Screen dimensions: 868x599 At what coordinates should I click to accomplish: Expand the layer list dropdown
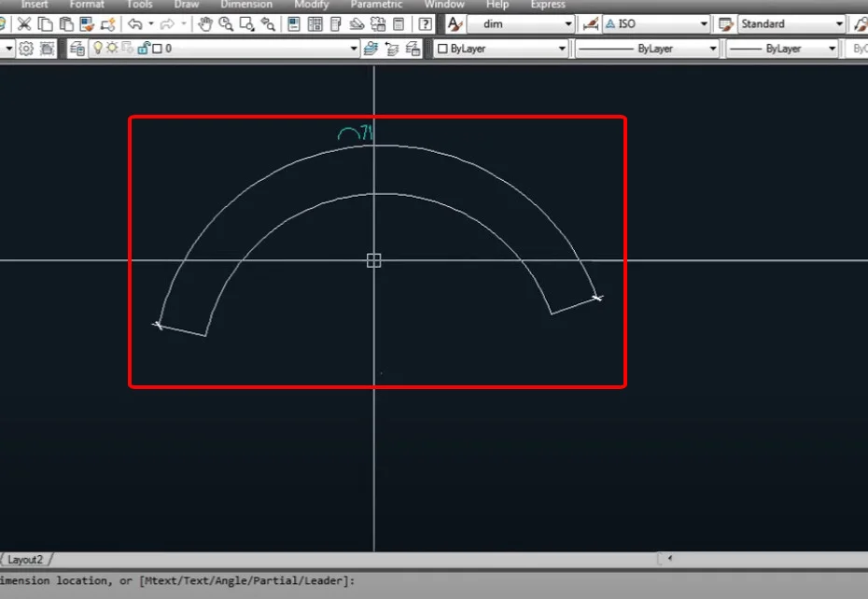pyautogui.click(x=354, y=49)
